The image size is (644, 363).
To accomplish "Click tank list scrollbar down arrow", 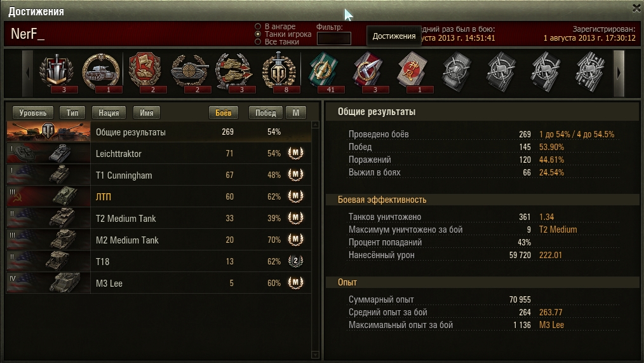I will 315,354.
